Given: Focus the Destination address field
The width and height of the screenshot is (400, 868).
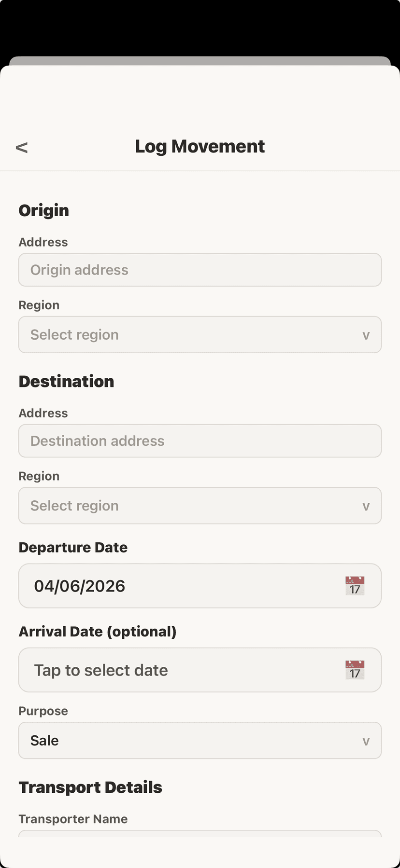Looking at the screenshot, I should [200, 441].
